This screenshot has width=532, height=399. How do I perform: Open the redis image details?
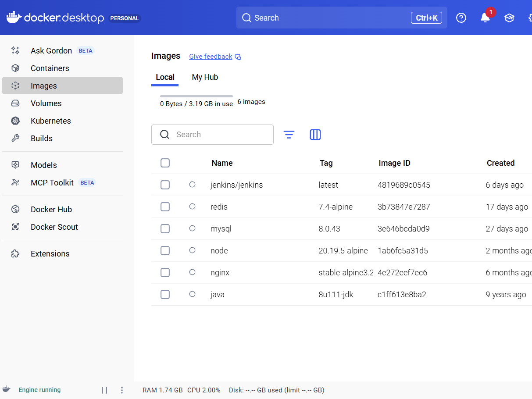pos(219,207)
